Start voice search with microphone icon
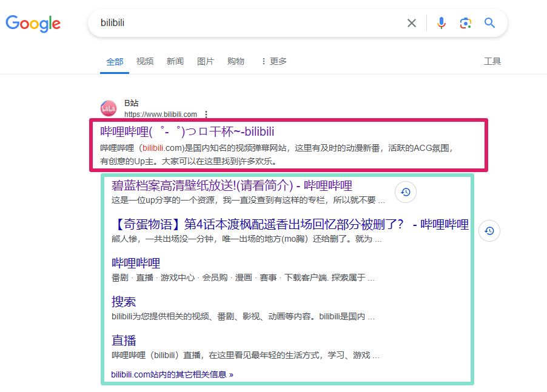Viewport: 547px width, 392px height. [441, 23]
